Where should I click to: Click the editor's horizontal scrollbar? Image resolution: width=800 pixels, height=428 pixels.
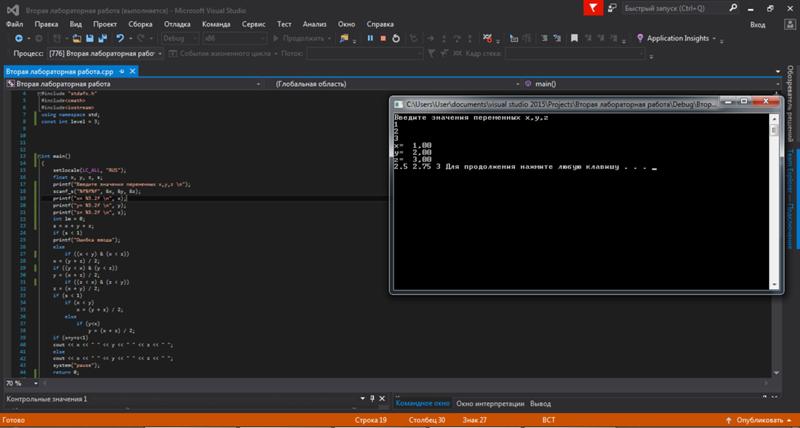(404, 383)
